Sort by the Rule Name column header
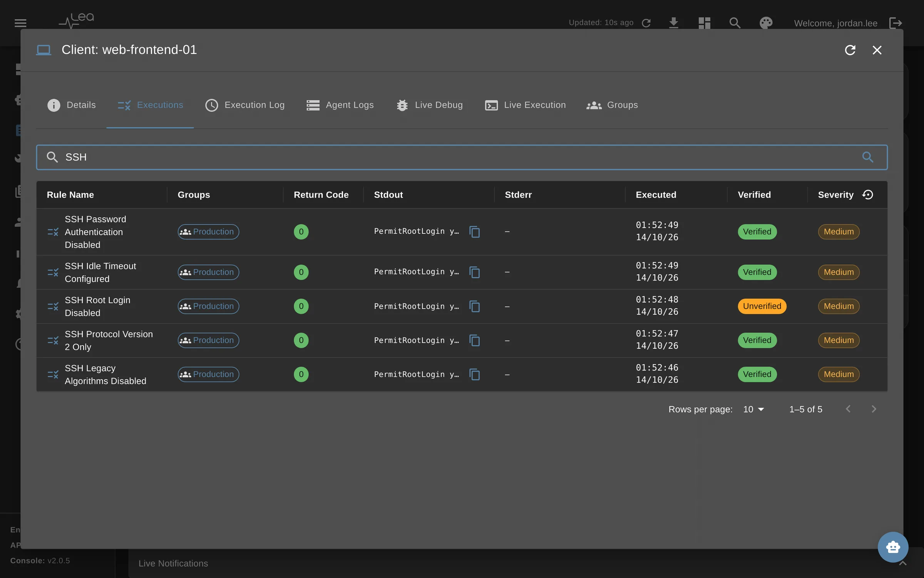The height and width of the screenshot is (578, 924). pyautogui.click(x=70, y=195)
